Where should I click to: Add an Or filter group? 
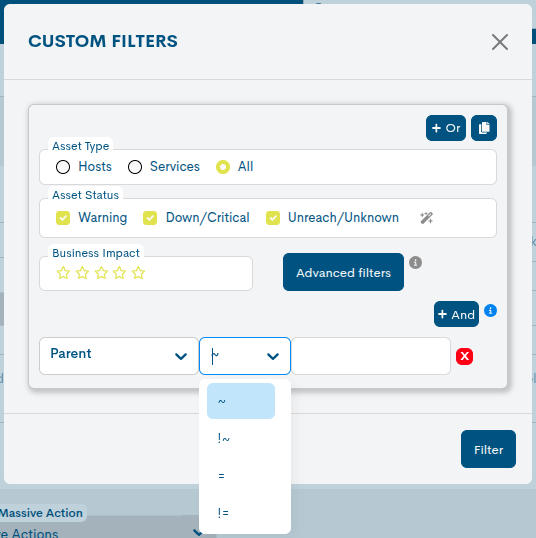(x=446, y=128)
